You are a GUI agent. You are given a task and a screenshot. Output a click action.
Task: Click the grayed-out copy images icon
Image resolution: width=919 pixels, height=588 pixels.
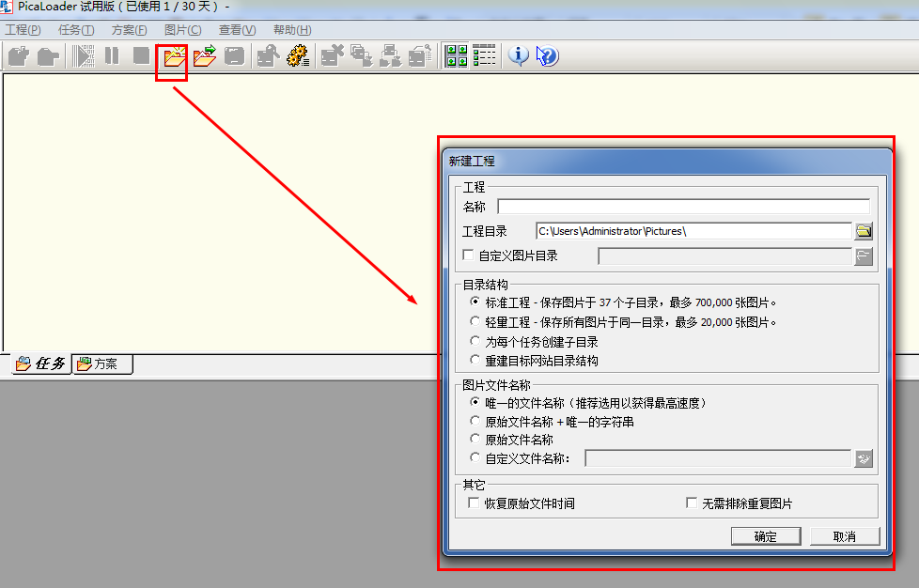click(x=362, y=56)
